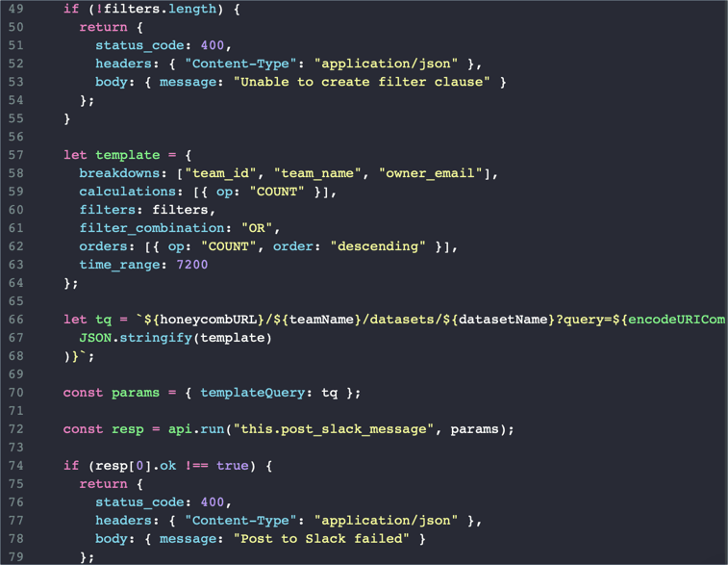Click the 'templateQuery' key in params
The height and width of the screenshot is (565, 728).
tap(253, 393)
